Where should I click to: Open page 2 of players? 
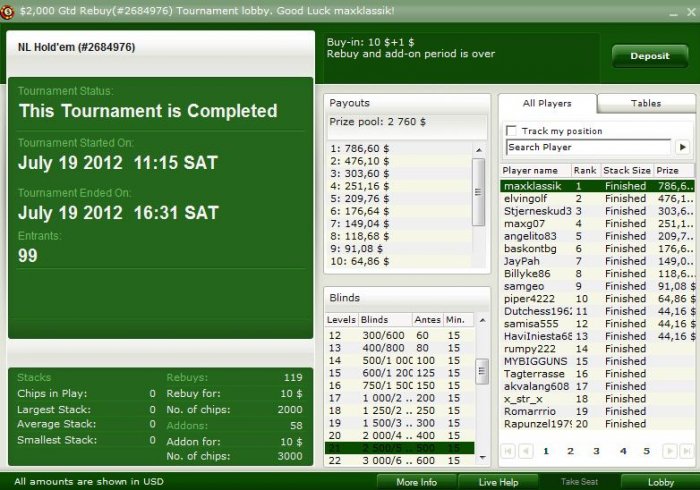pos(570,451)
